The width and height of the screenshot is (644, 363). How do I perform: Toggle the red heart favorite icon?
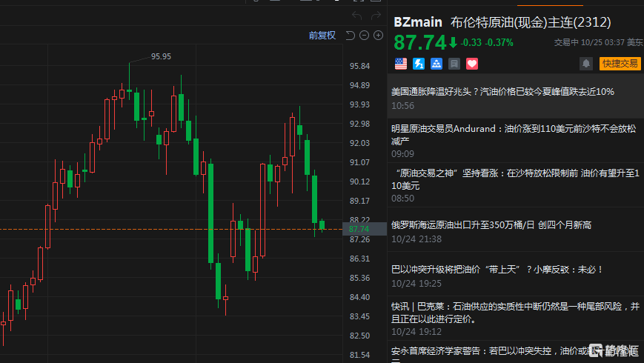pos(472,64)
